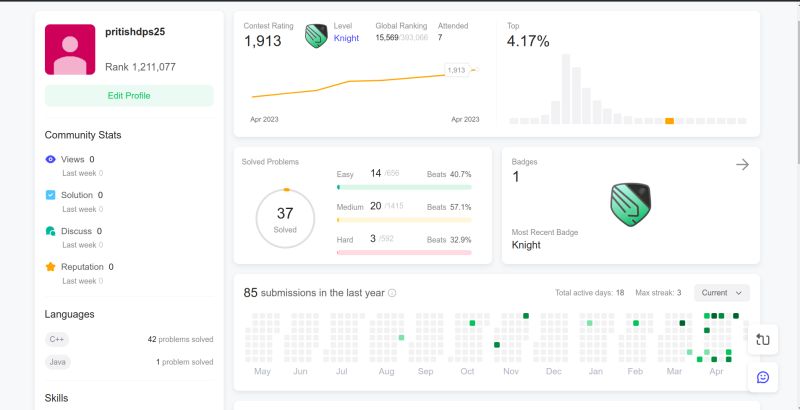Click the tallest bar in the Top histogram
Viewport: 800px width, 410px height.
click(565, 89)
